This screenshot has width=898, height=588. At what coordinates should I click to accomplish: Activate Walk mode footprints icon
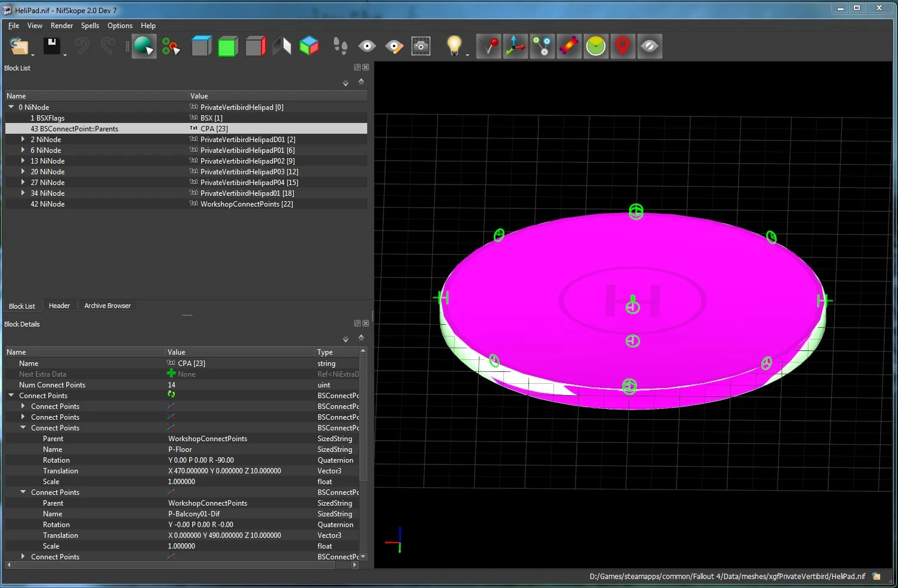[x=340, y=46]
